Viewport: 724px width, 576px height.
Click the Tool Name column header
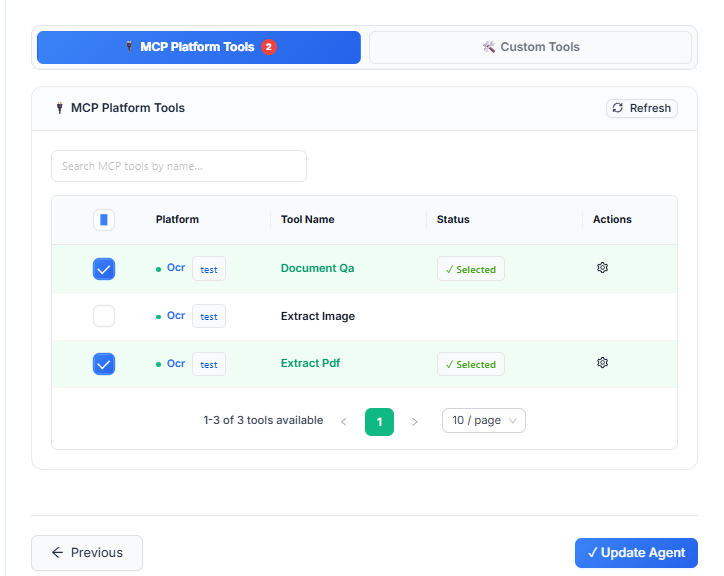tap(308, 219)
